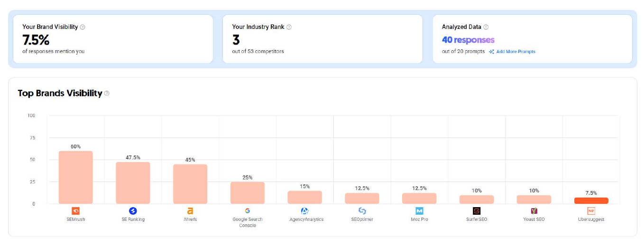Click the Moz Pro axis label
The image size is (644, 246).
tap(419, 219)
